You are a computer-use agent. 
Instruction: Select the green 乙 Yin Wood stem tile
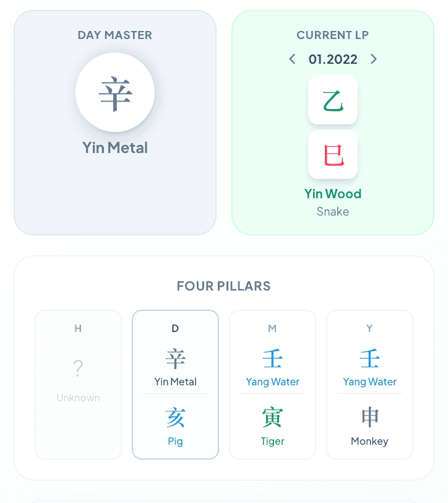[333, 100]
